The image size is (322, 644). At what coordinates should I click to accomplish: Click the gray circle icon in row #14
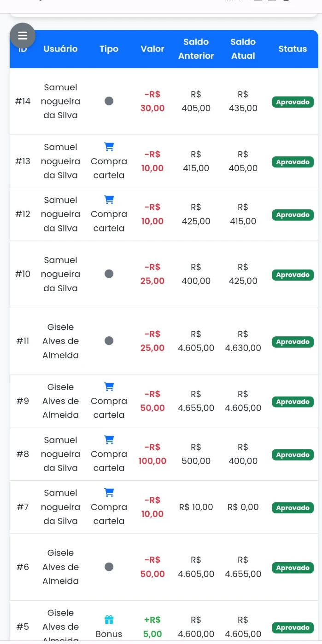click(x=109, y=101)
